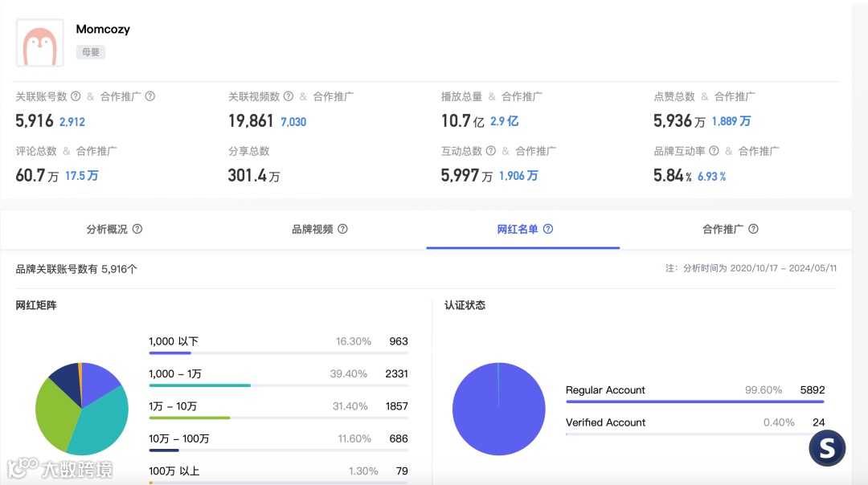Open help icon after 合作推广 in 关联账号数 row
The image size is (868, 485).
click(x=150, y=96)
